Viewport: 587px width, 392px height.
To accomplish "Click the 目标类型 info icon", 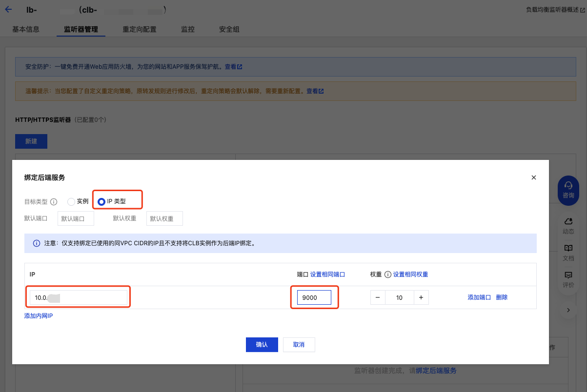I will tap(54, 201).
